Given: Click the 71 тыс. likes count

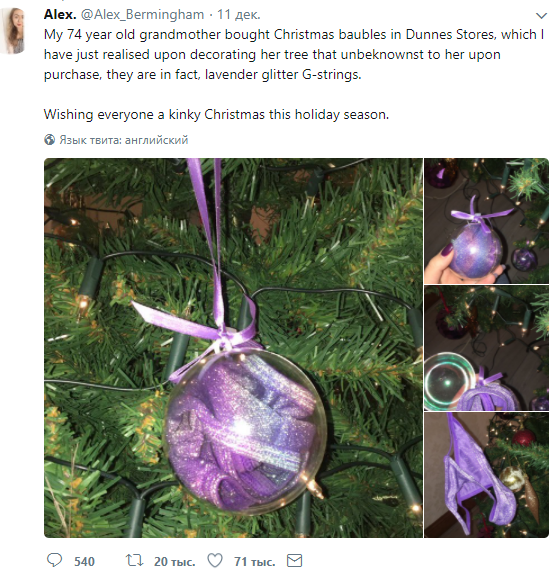Looking at the screenshot, I should pyautogui.click(x=255, y=561).
